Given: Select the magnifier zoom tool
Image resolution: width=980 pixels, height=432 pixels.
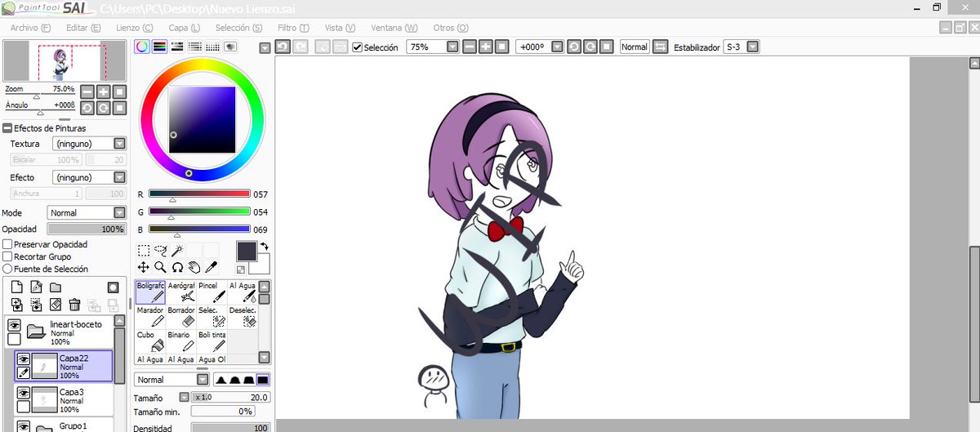Looking at the screenshot, I should click(x=160, y=267).
